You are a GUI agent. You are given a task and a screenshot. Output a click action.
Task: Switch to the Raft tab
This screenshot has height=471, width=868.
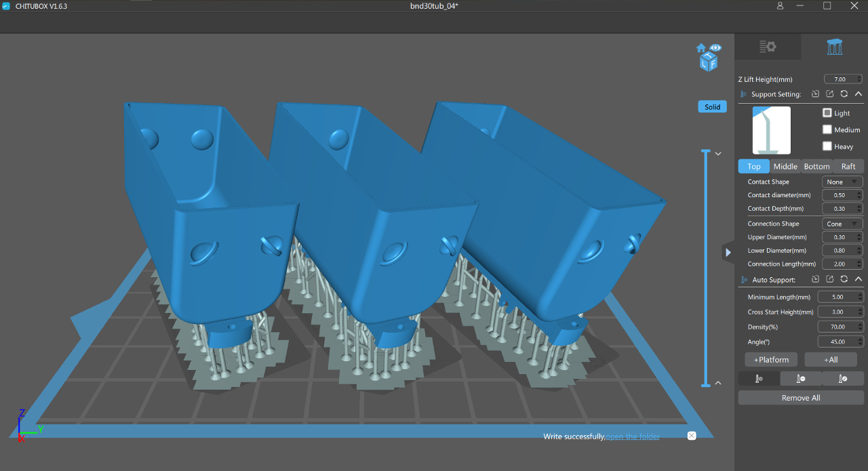click(x=848, y=166)
